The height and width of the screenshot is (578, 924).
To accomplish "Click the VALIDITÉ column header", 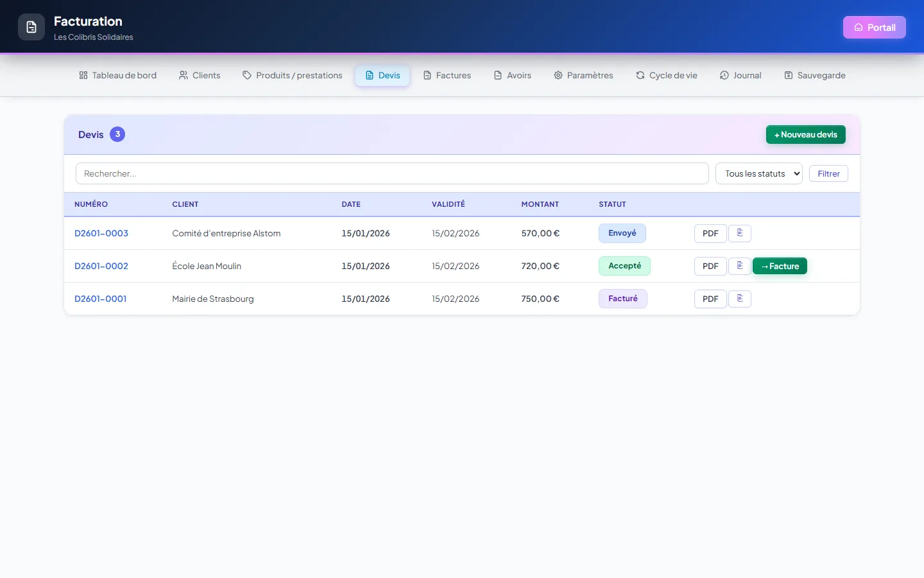I will pos(449,204).
